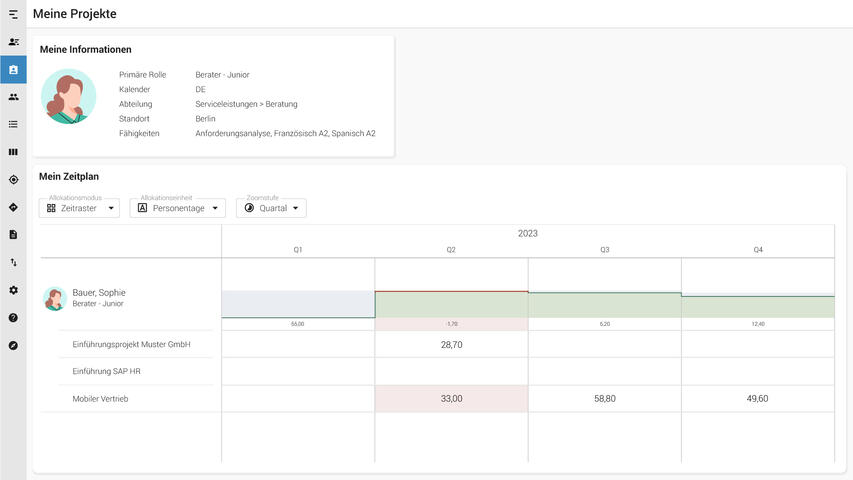Change the Zoomstufe Quartal dropdown

click(x=271, y=208)
